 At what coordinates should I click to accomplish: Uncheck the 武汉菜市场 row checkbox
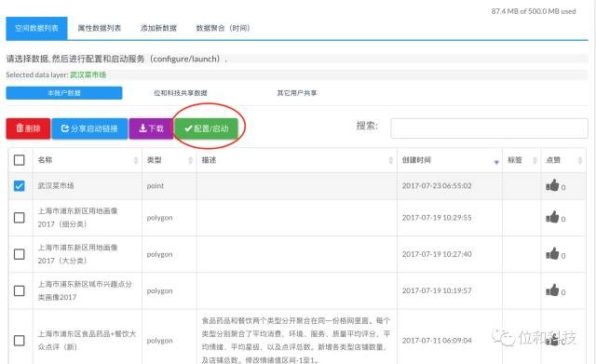point(19,186)
